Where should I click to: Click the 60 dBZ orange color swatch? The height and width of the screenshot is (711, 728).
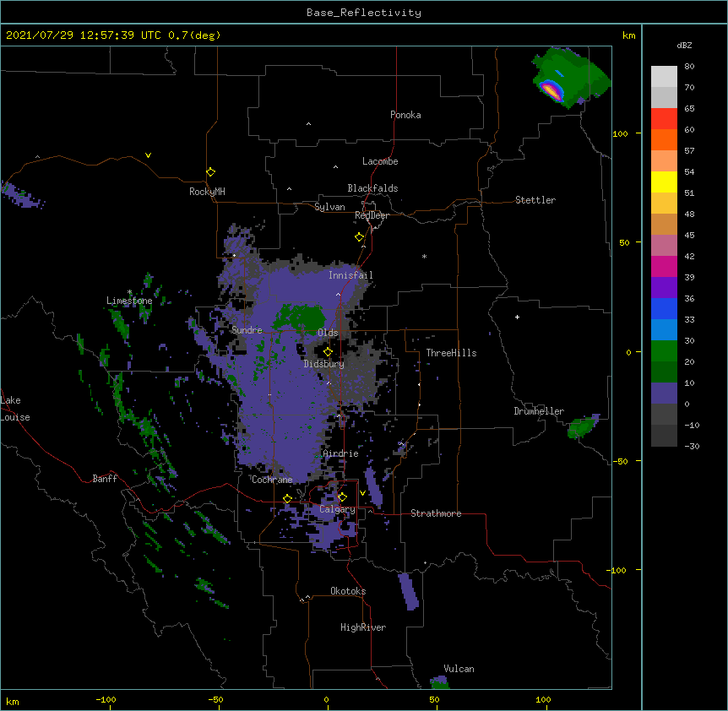click(664, 139)
